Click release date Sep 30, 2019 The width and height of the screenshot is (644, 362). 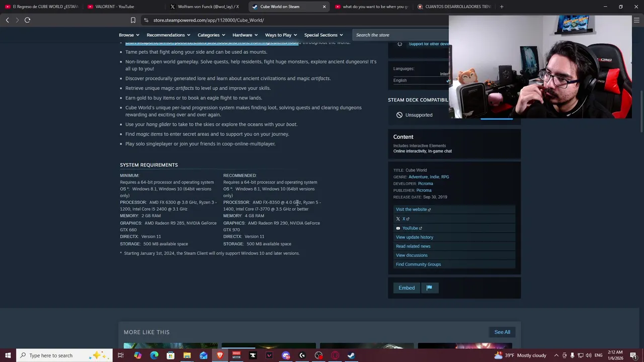(x=435, y=197)
